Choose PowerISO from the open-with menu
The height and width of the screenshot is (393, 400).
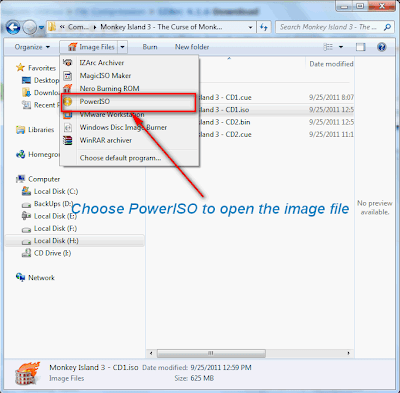pos(129,102)
